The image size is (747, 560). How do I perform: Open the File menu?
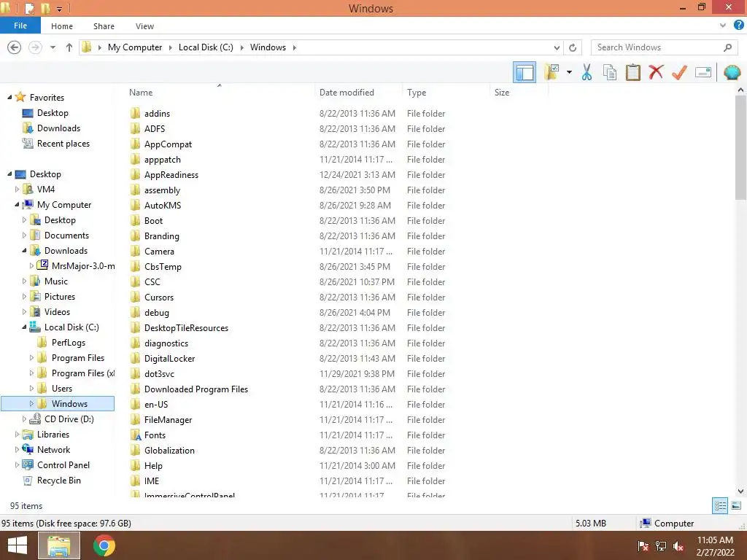click(x=20, y=26)
